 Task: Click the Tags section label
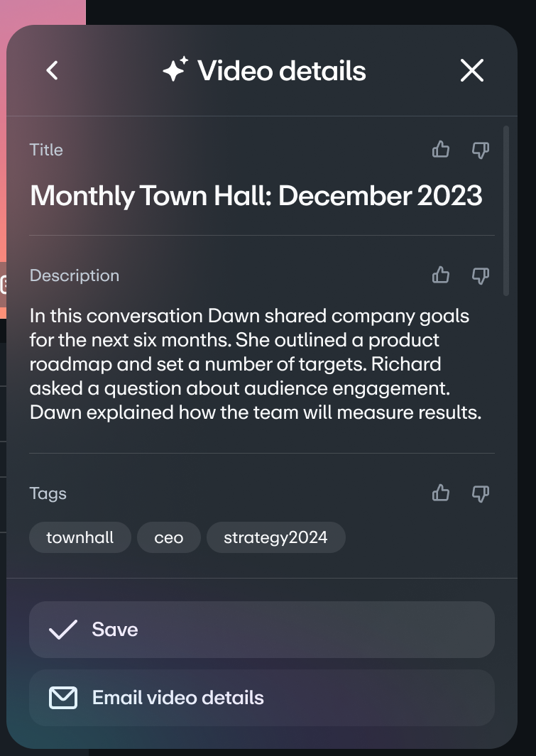coord(48,493)
